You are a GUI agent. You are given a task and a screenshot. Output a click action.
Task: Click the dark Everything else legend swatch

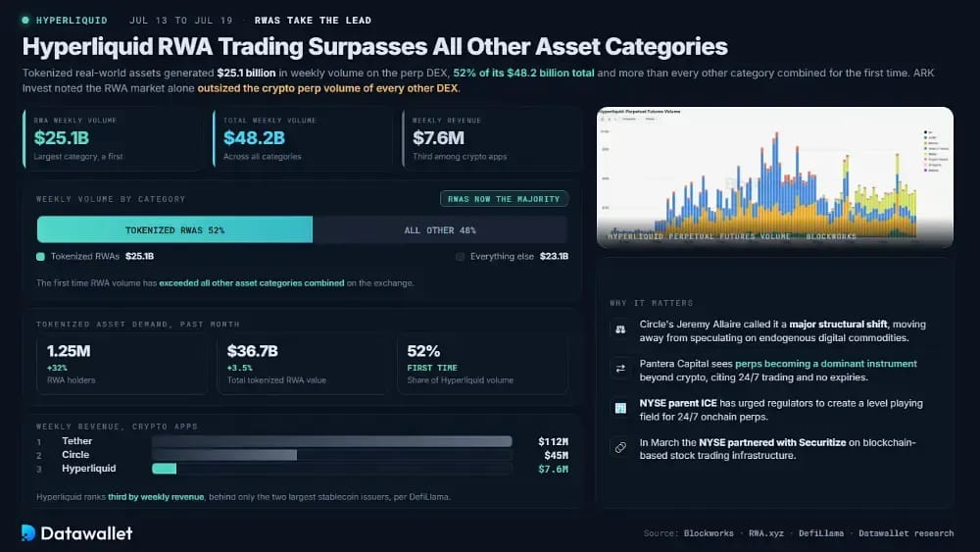[460, 256]
